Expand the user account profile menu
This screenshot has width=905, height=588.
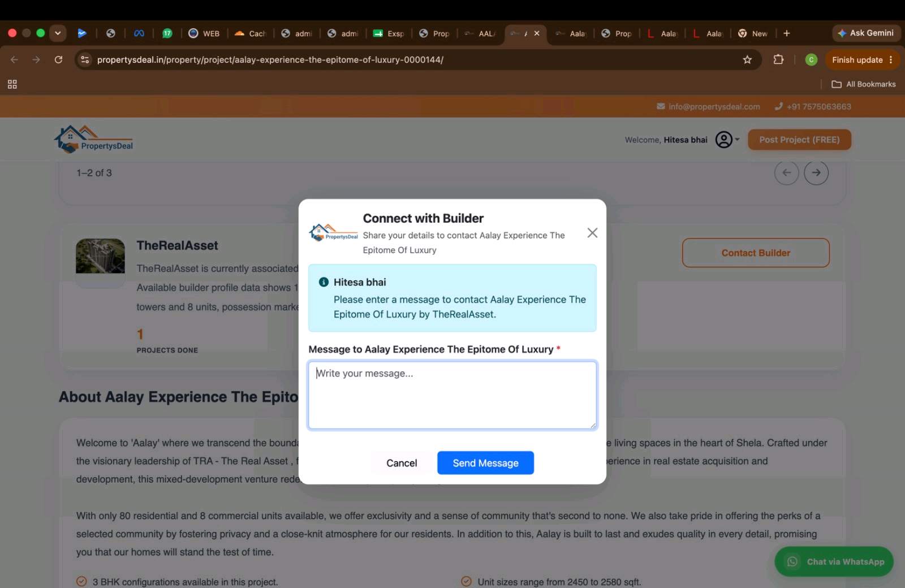coord(727,140)
